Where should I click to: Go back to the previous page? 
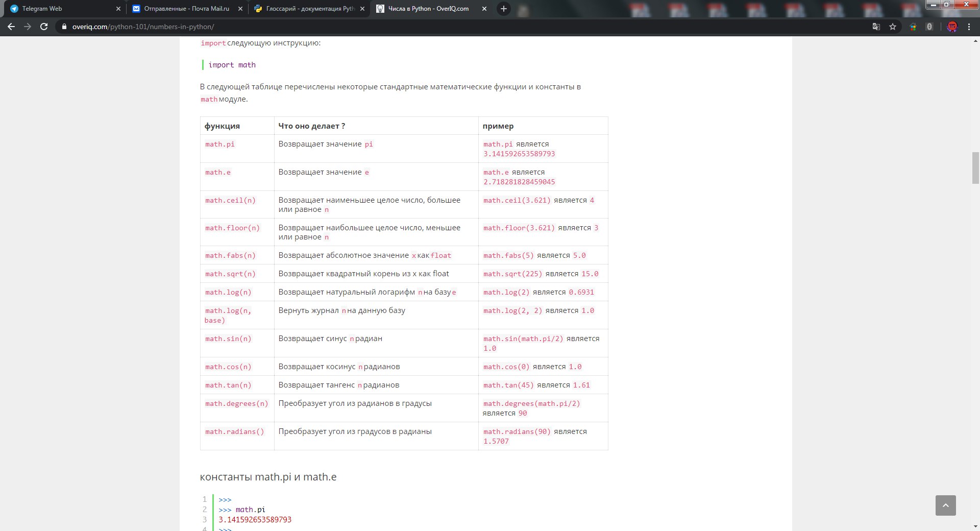click(11, 27)
